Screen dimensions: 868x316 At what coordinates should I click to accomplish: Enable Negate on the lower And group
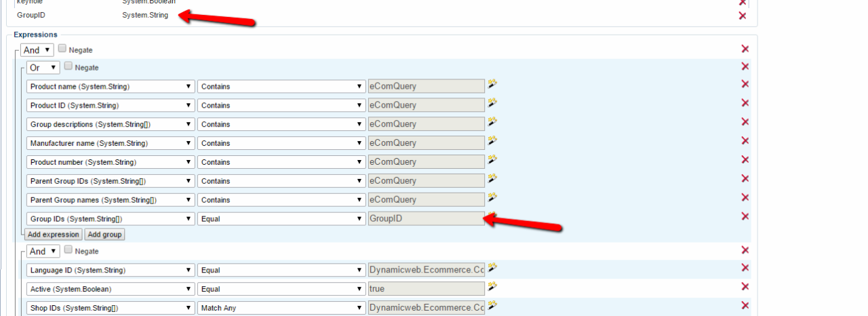(x=68, y=250)
